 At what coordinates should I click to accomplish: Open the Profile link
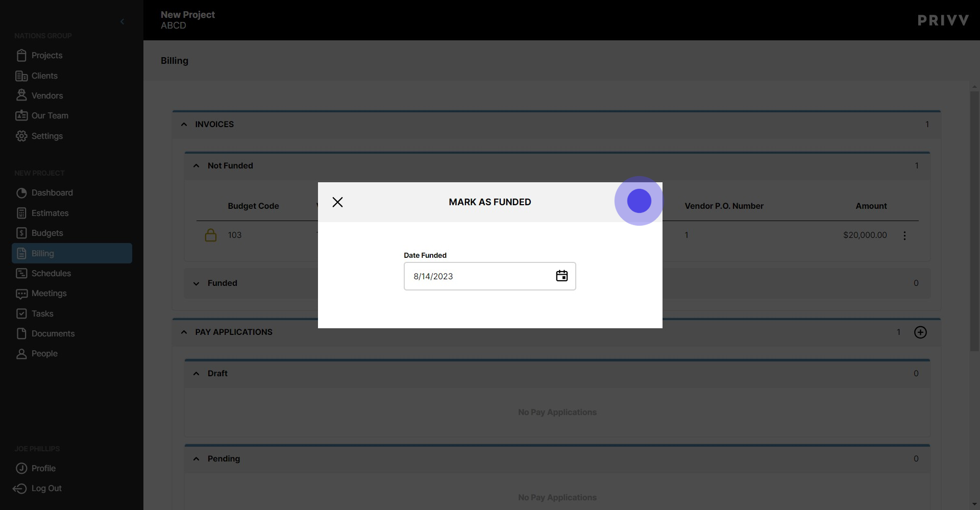pyautogui.click(x=43, y=468)
